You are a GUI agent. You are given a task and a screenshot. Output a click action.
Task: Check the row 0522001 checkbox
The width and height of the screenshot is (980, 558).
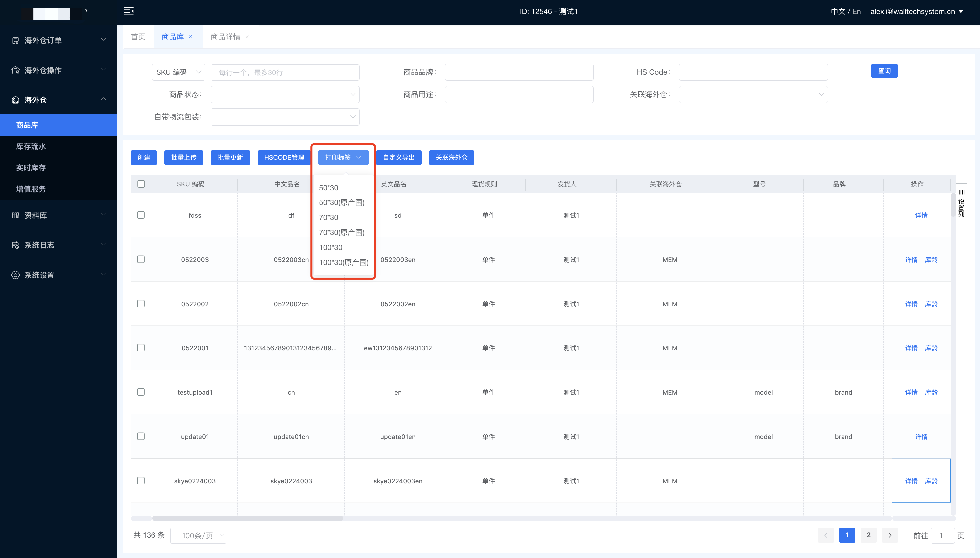click(x=141, y=348)
